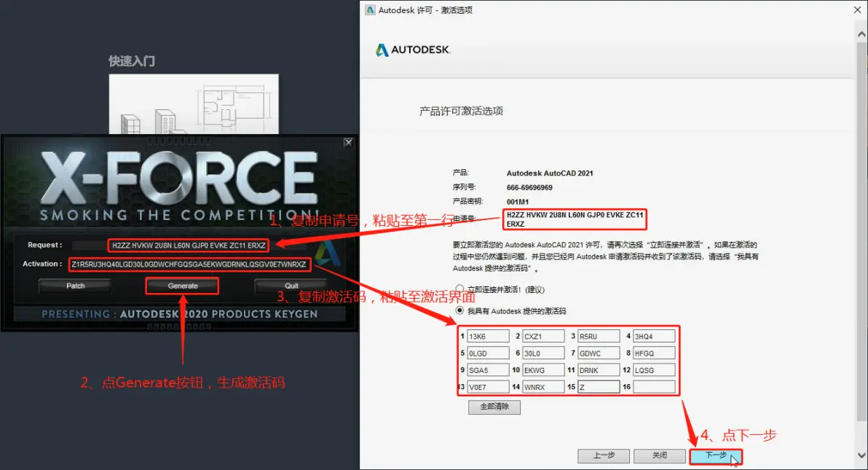The image size is (868, 470).
Task: Click activation code box 14 containing WNRX
Action: tap(544, 387)
